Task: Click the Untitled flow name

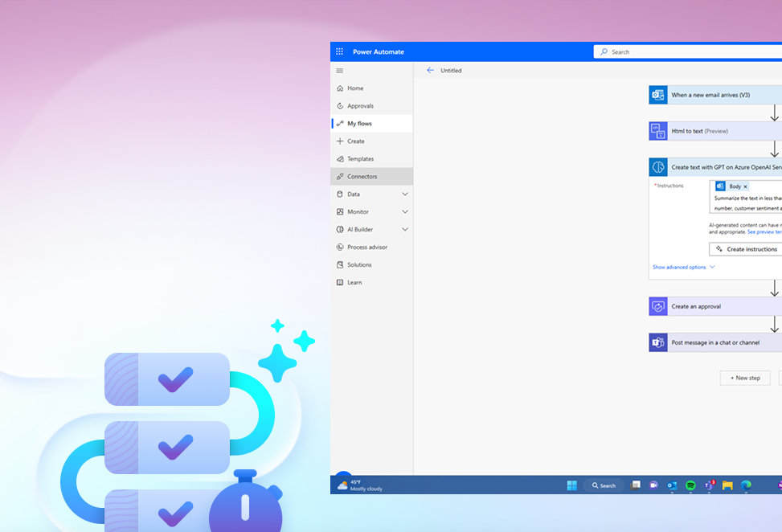Action: [451, 70]
